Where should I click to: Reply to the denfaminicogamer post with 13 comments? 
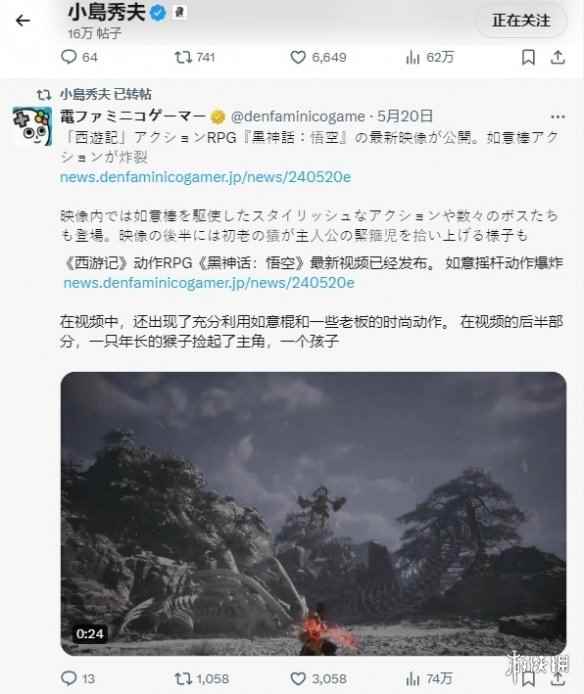pyautogui.click(x=77, y=679)
